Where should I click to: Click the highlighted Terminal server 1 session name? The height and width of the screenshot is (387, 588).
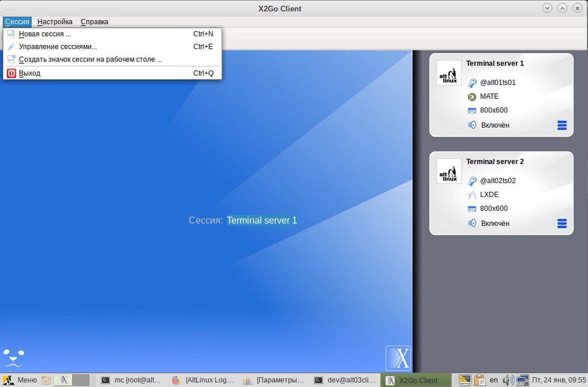point(262,220)
